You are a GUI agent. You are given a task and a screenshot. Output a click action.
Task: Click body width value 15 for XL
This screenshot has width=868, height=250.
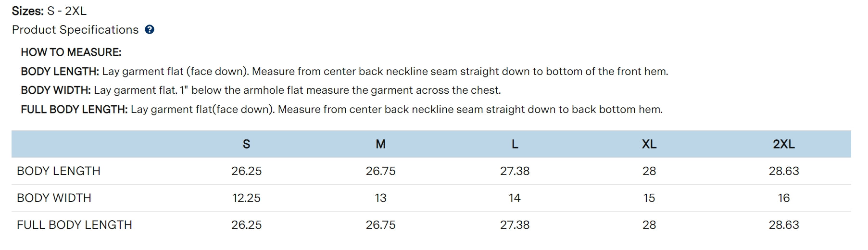[649, 198]
